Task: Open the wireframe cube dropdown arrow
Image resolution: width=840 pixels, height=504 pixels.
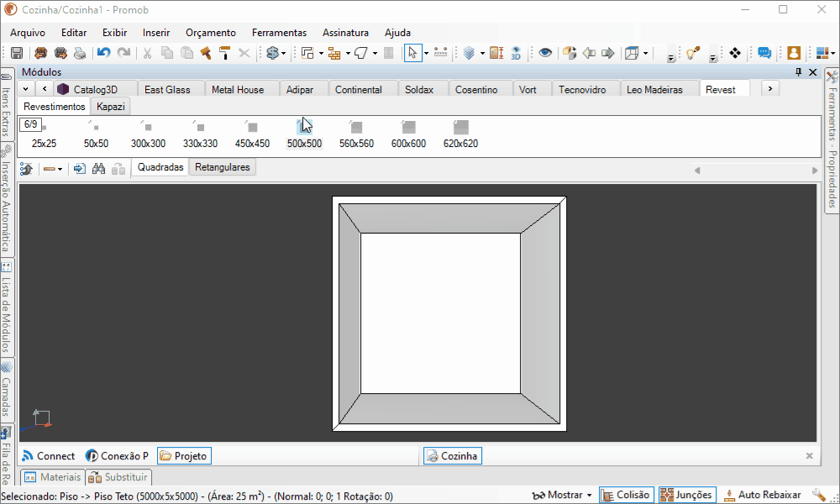Action: pos(645,53)
